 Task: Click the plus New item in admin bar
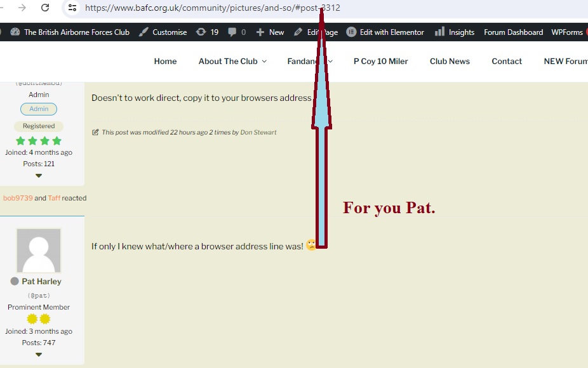(270, 32)
